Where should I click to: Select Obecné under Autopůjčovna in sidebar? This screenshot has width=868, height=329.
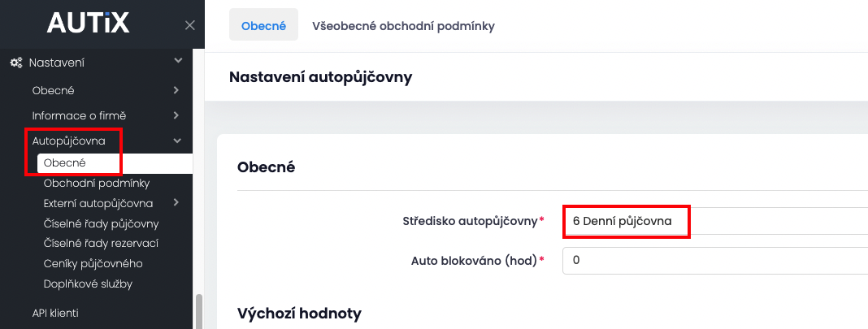pos(65,163)
